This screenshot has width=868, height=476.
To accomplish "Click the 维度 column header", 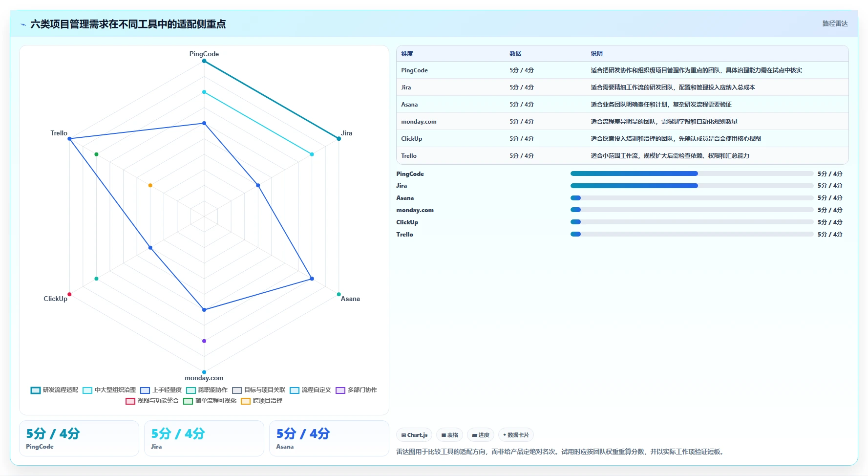I will tap(407, 54).
